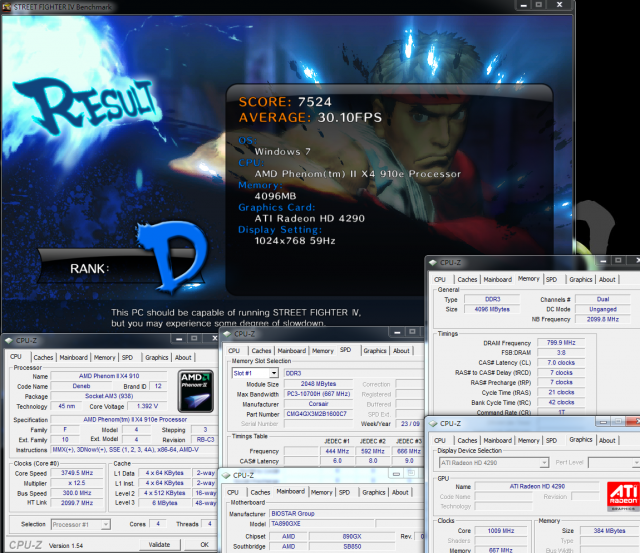Image resolution: width=640 pixels, height=553 pixels.
Task: Click the Southbridge value 'SB850'
Action: pyautogui.click(x=352, y=546)
